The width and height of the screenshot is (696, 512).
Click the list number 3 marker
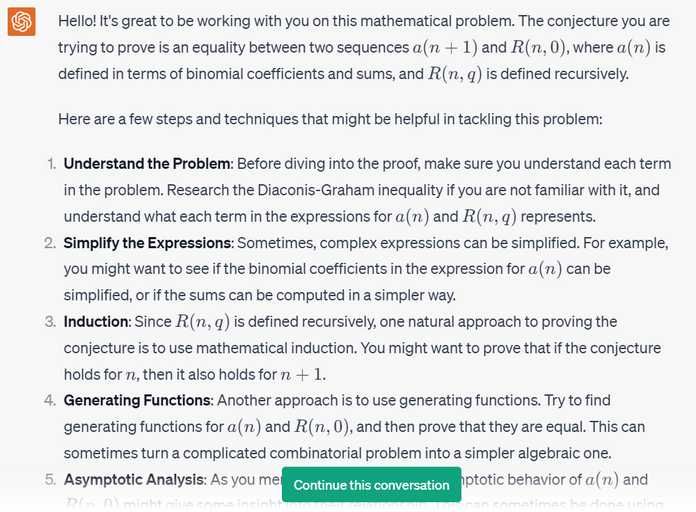[50, 321]
